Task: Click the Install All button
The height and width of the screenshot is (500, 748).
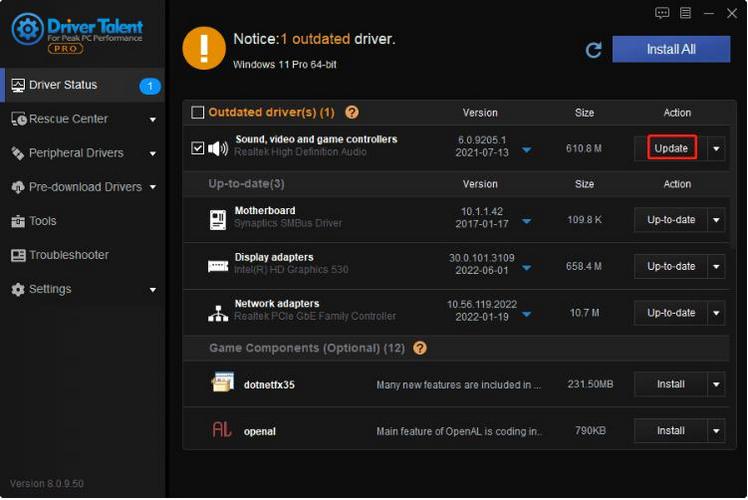Action: click(671, 49)
